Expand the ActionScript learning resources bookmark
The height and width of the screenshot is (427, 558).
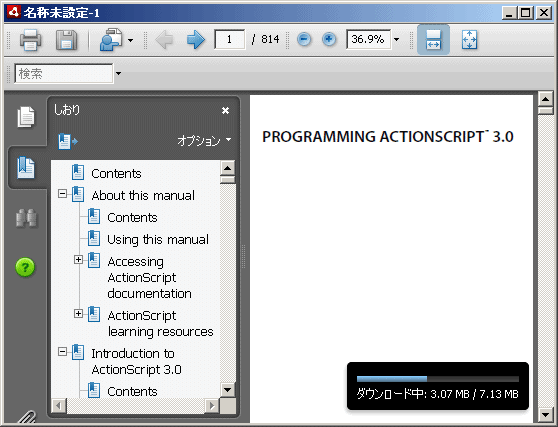78,313
